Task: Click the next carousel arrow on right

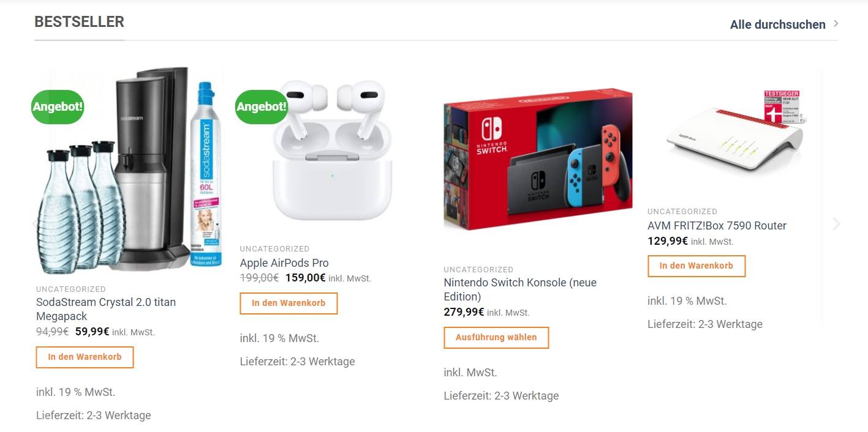Action: tap(837, 224)
